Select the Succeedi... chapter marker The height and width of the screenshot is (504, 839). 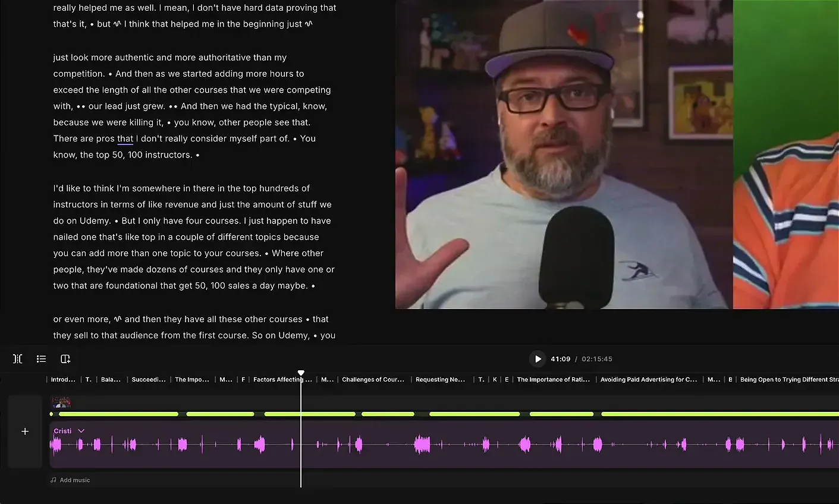pyautogui.click(x=149, y=379)
